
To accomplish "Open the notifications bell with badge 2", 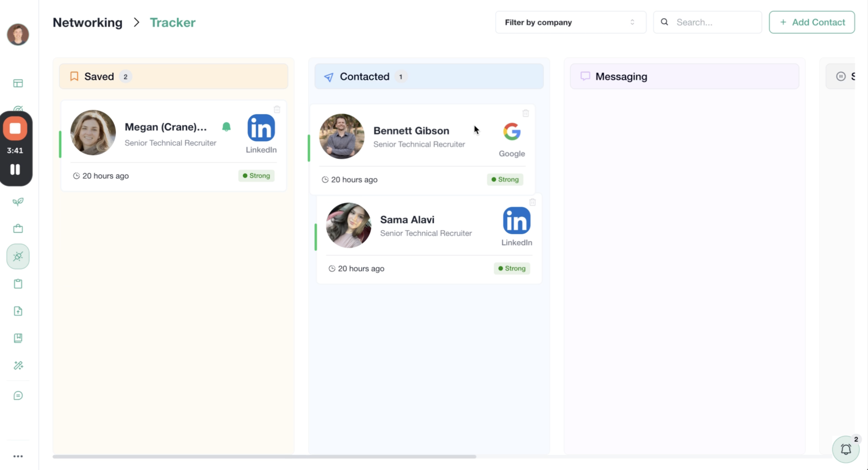I will 846,449.
